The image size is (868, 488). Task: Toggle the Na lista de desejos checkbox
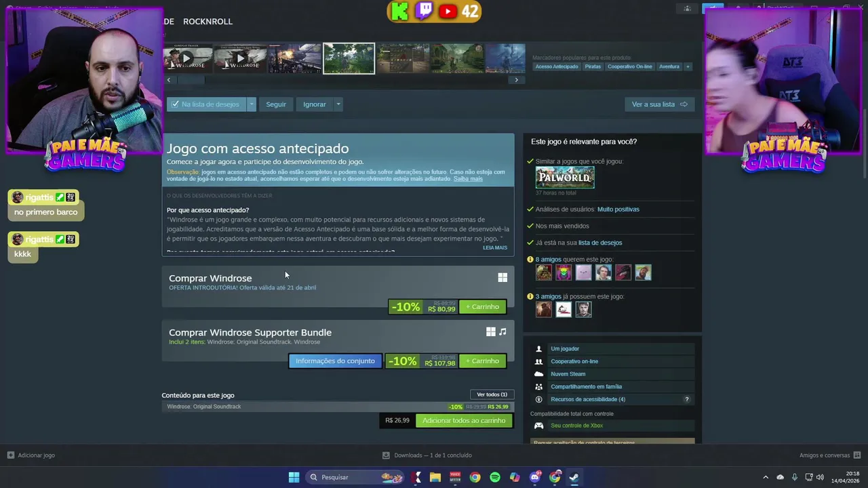click(175, 104)
